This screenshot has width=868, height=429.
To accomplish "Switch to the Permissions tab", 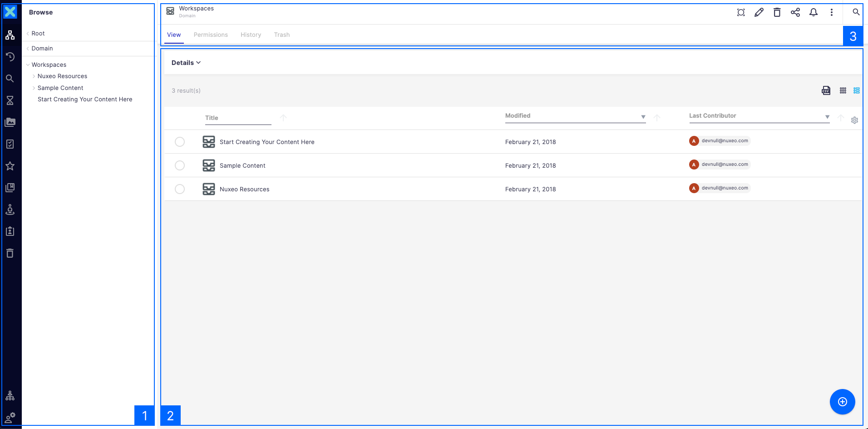I will pos(211,35).
